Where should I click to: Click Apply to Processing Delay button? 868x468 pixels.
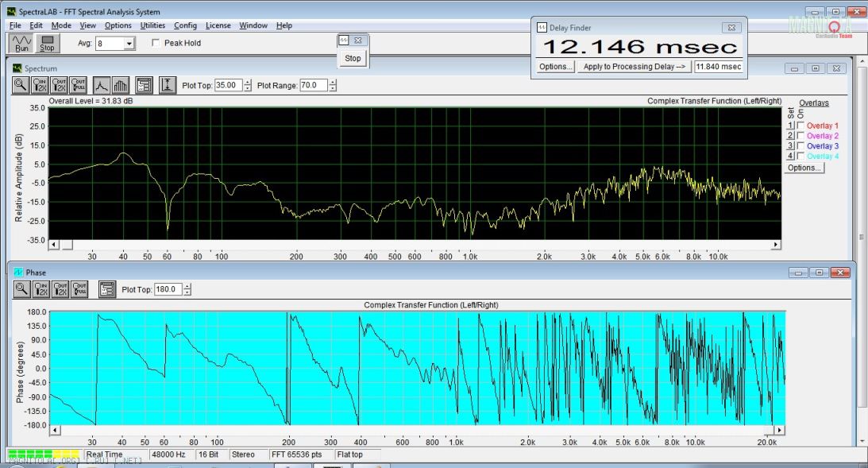tap(635, 67)
